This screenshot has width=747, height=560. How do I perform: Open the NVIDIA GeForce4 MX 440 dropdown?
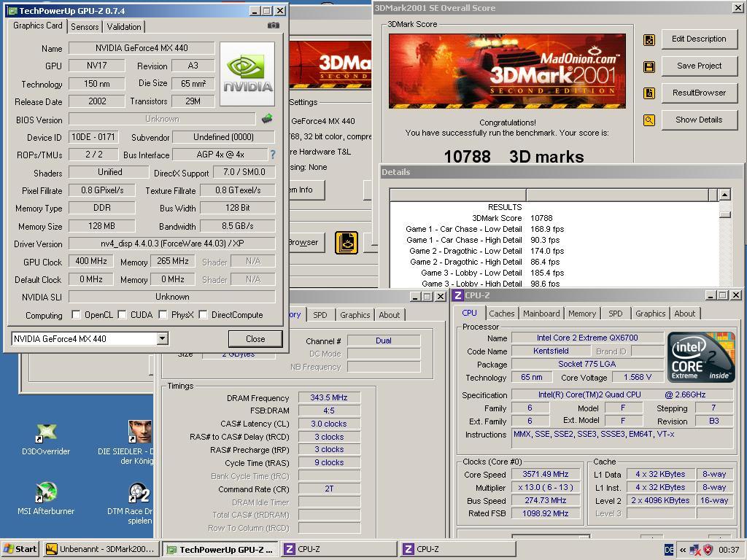coord(163,338)
